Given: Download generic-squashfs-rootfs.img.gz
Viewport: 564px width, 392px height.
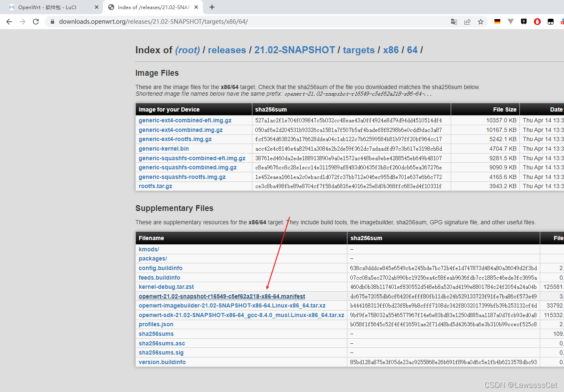Looking at the screenshot, I should 182,177.
